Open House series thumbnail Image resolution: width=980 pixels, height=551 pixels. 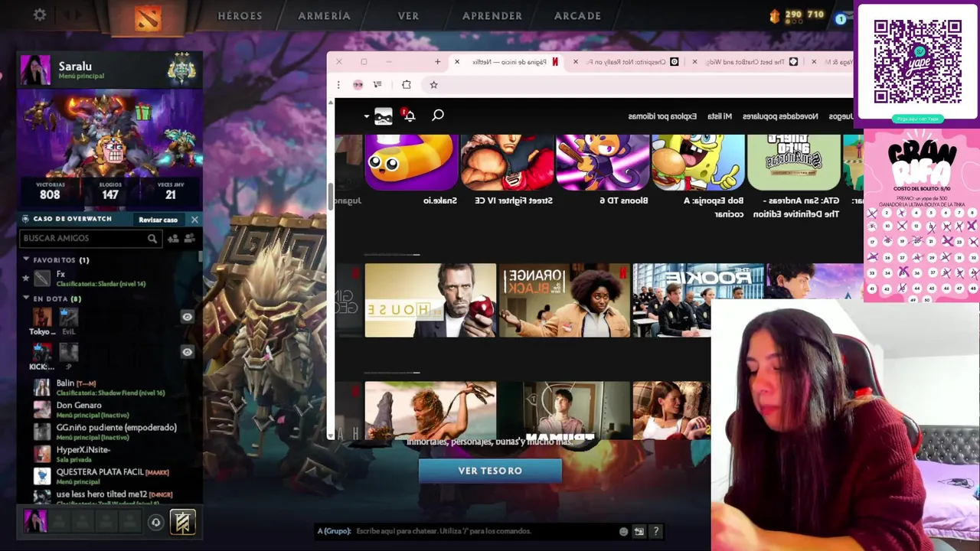[x=430, y=300]
